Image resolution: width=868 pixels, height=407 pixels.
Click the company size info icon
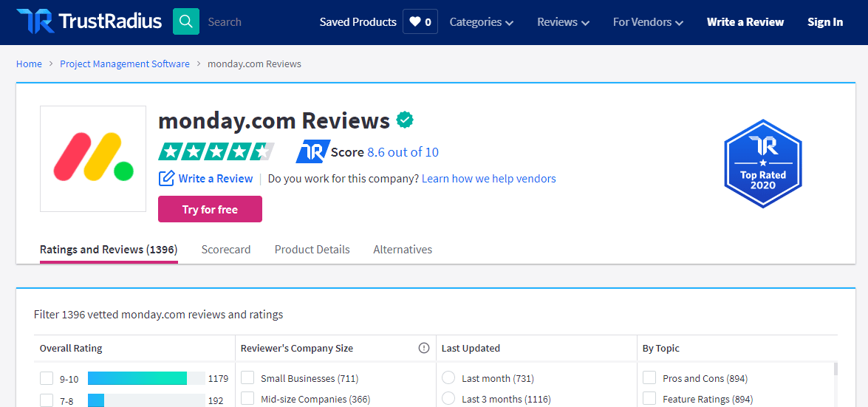coord(424,349)
